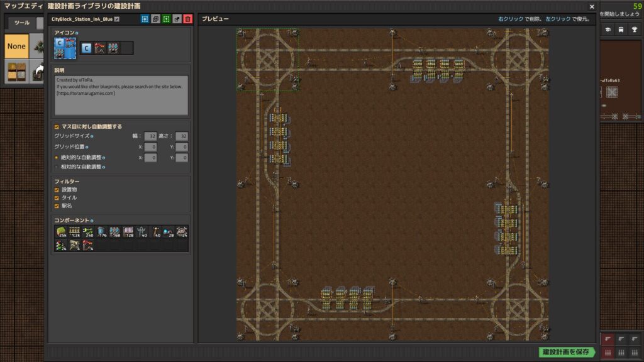The width and height of the screenshot is (644, 362).
Task: Click the 絶対的な自動調整 X offset field
Action: tap(150, 157)
